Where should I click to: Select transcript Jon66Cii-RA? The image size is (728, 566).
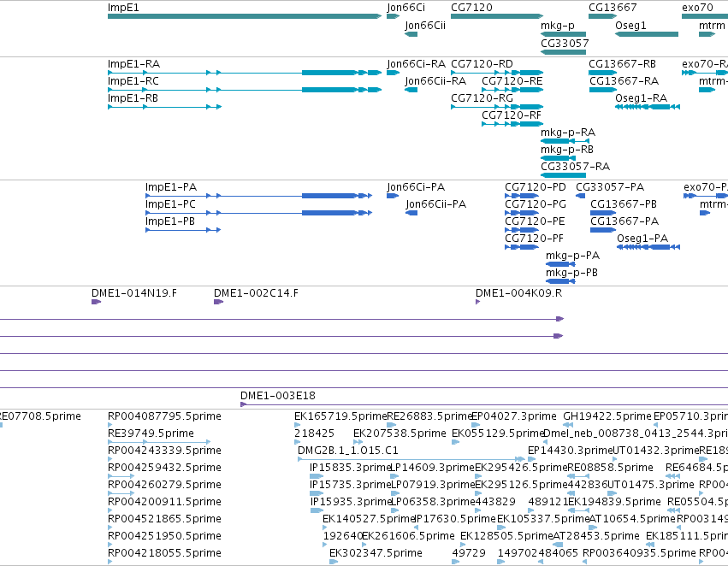click(x=411, y=90)
